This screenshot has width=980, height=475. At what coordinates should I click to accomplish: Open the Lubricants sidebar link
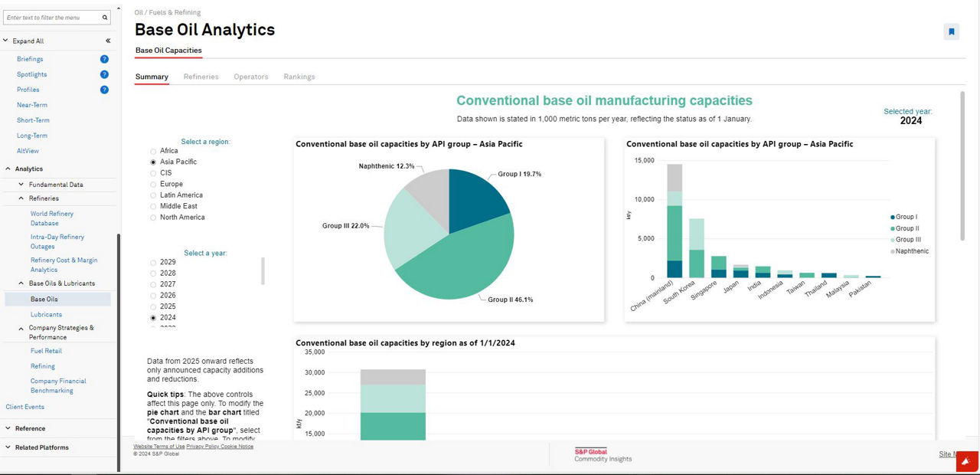point(46,315)
